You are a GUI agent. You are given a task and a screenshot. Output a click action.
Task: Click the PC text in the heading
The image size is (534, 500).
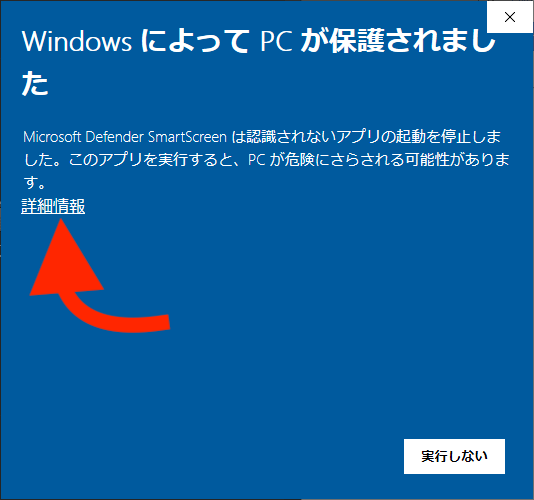click(276, 42)
